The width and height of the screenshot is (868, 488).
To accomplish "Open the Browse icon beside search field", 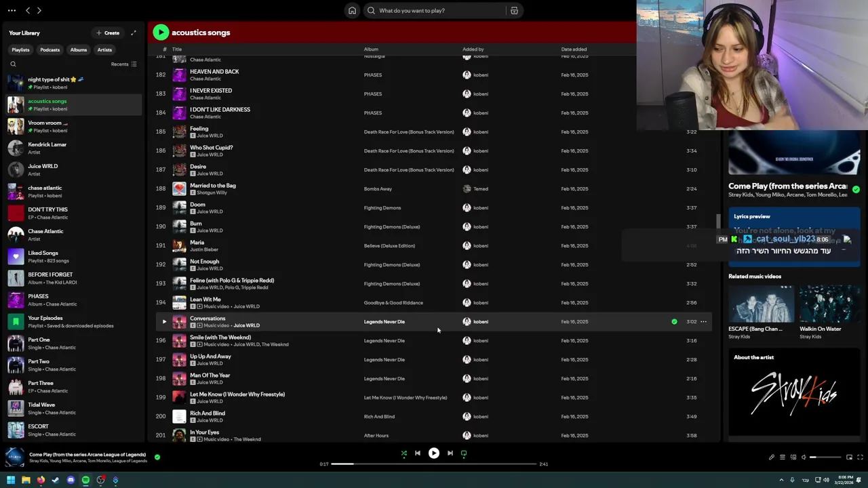I will tap(514, 10).
